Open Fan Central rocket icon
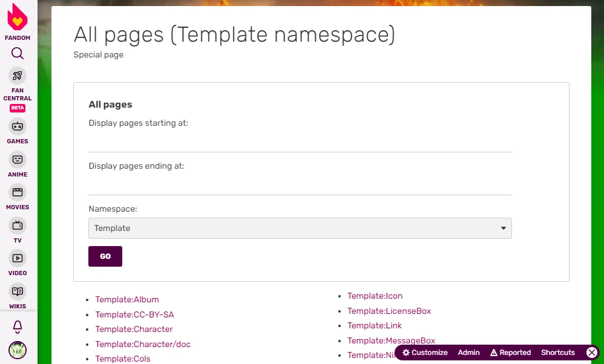 point(18,76)
